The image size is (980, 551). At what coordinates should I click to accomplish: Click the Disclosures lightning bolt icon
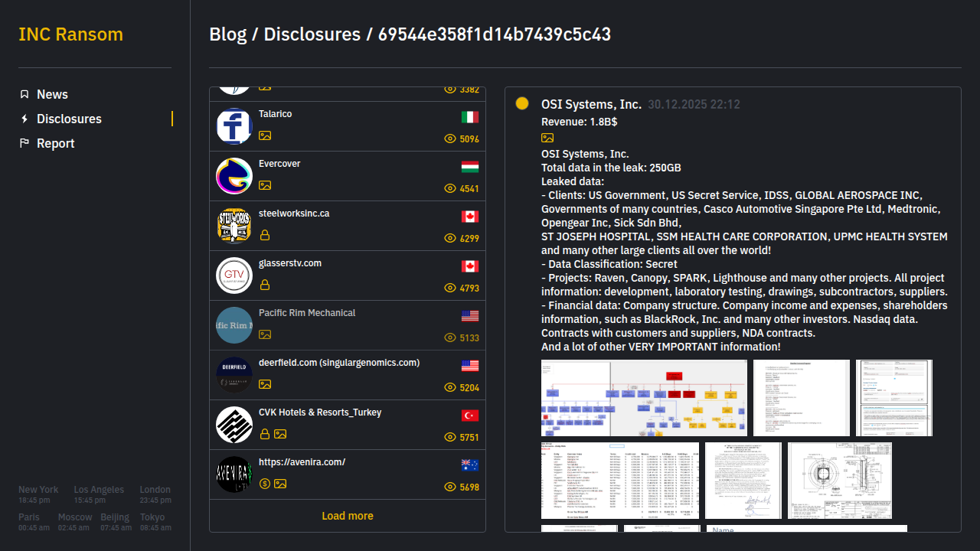[x=24, y=119]
